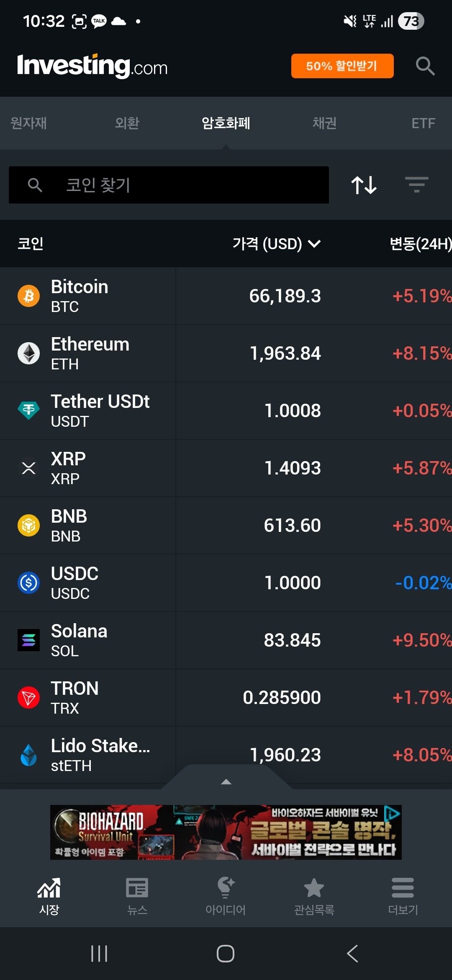Open the Ideas lightbulb icon

[226, 888]
